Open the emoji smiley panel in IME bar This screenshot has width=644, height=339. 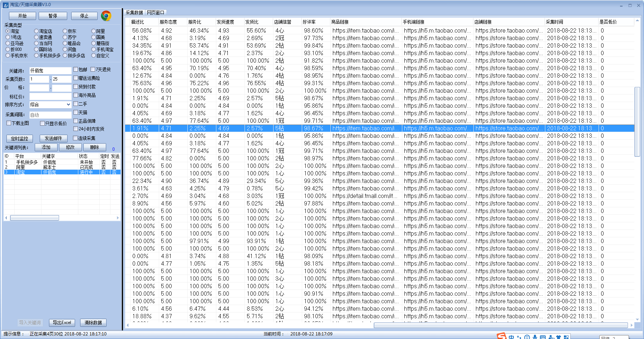527,337
